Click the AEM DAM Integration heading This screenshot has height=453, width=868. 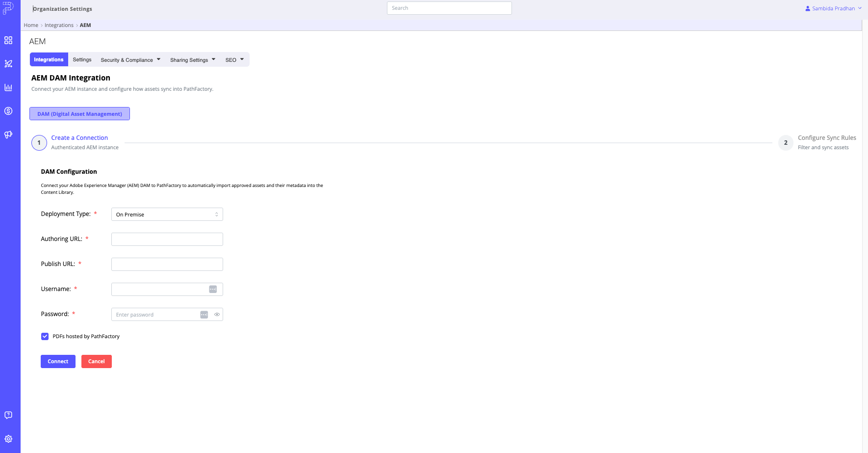(x=71, y=78)
